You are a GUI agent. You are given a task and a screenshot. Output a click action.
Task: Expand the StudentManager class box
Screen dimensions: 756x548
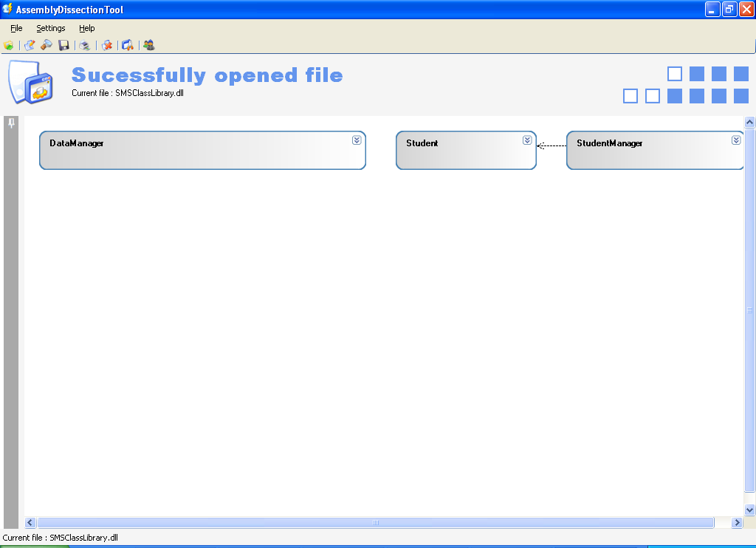coord(736,140)
